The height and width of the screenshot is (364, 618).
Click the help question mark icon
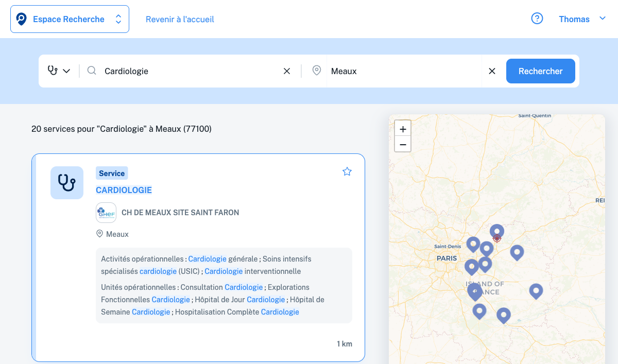pos(537,19)
